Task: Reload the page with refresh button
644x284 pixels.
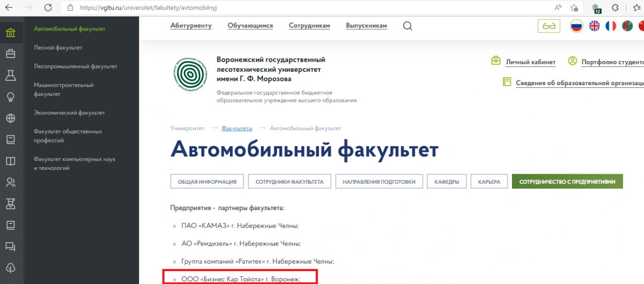Action: [48, 8]
